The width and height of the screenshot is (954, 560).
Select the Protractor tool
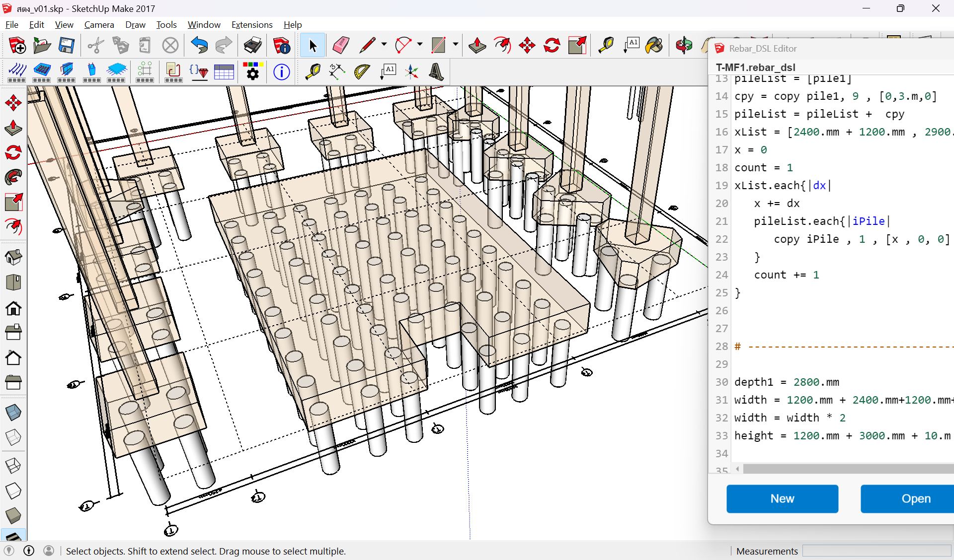(362, 72)
